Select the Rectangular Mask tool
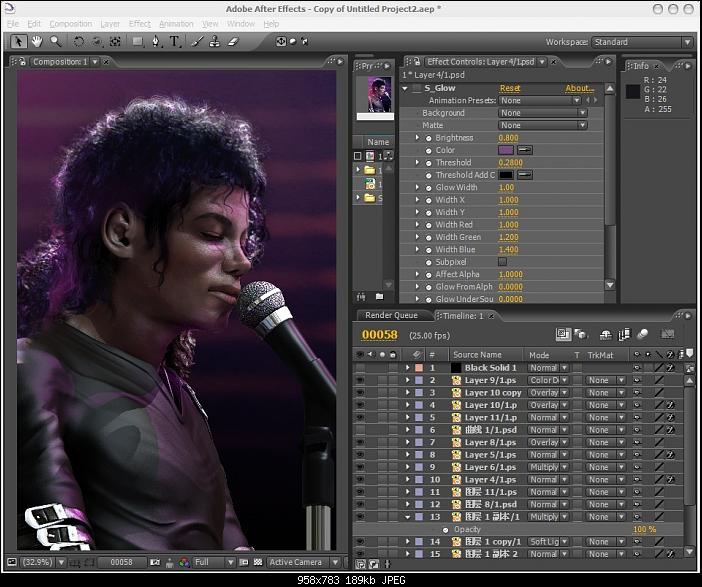This screenshot has height=587, width=702. (x=137, y=42)
